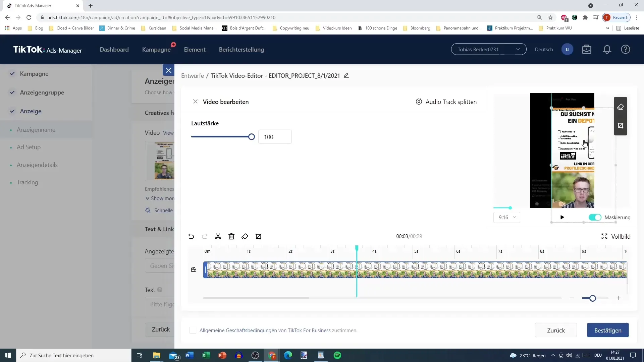
Task: Open the Dashboard tab
Action: tap(114, 49)
